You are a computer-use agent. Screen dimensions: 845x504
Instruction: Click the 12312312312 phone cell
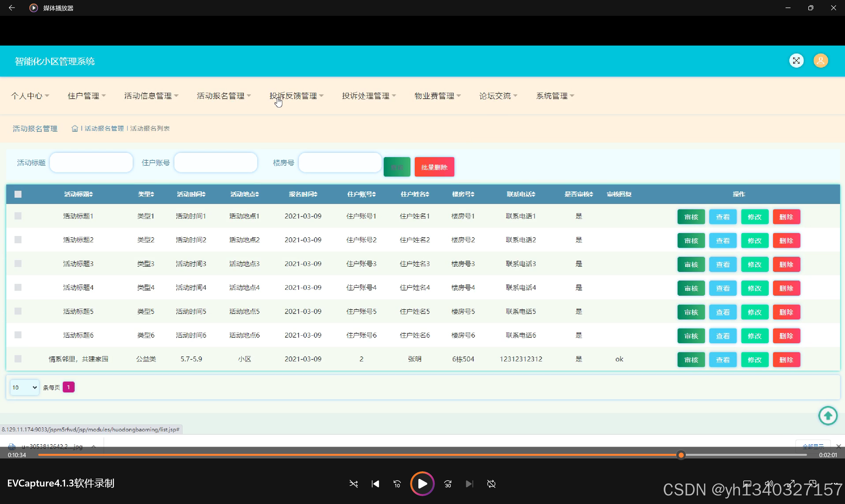pyautogui.click(x=521, y=359)
